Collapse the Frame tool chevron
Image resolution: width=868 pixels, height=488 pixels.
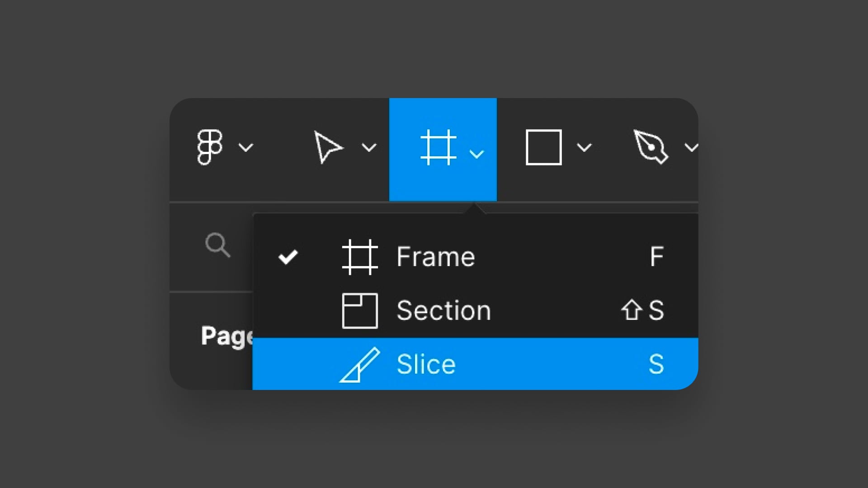coord(477,155)
